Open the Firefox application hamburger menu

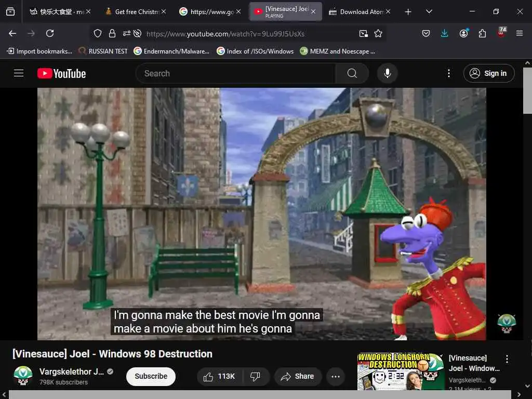point(519,33)
